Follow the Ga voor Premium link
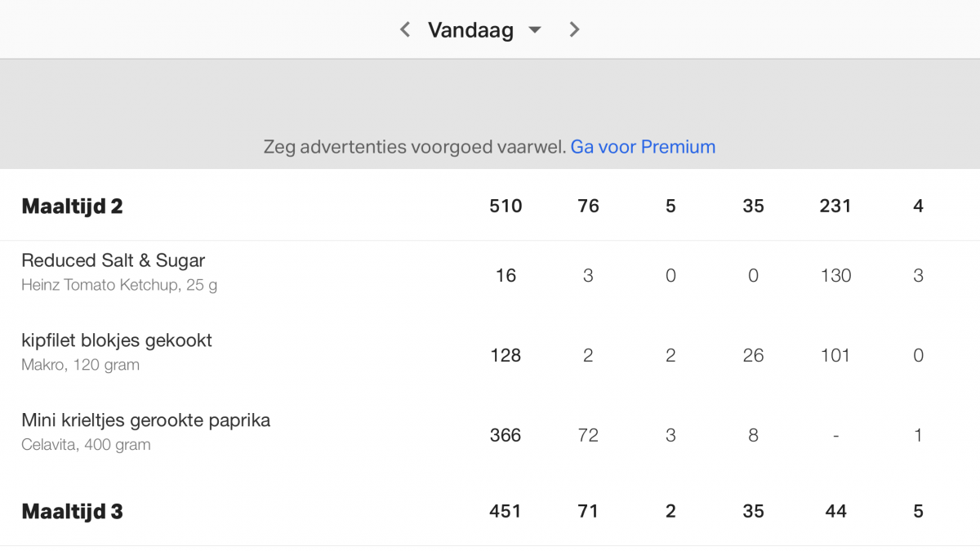This screenshot has height=551, width=980. coord(643,147)
